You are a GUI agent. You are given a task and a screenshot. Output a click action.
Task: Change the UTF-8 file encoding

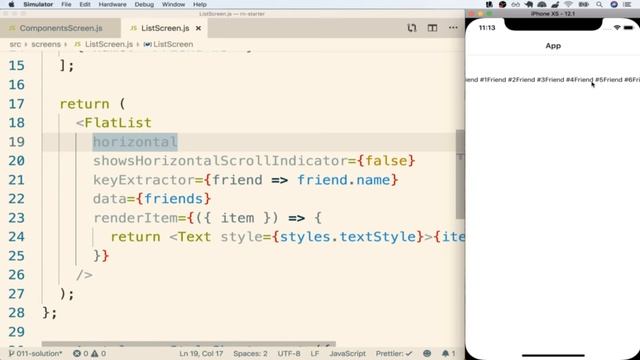(289, 353)
